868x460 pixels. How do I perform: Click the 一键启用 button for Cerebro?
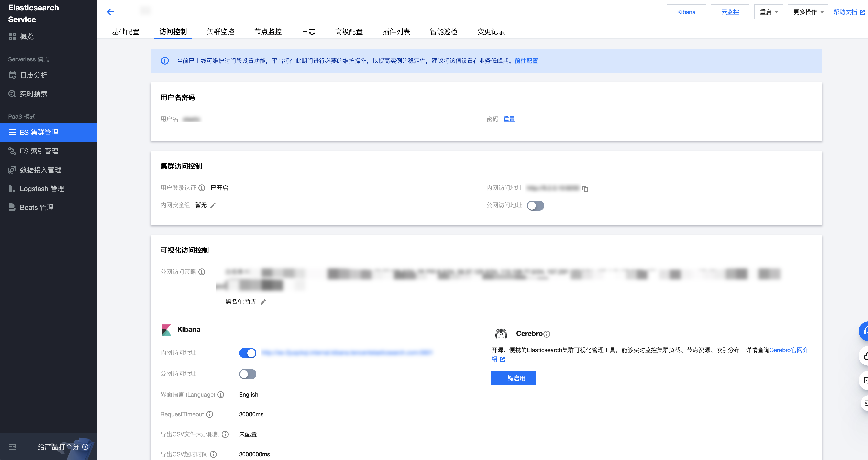click(x=513, y=378)
